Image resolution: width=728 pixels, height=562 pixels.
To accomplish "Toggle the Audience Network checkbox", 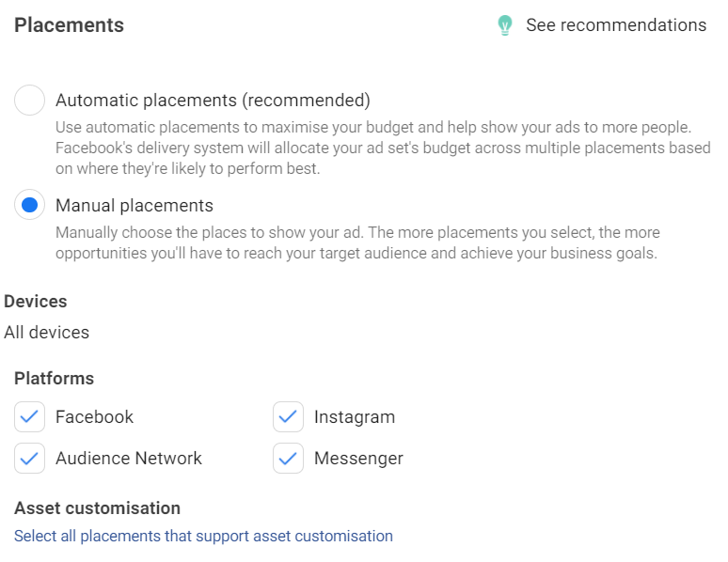I will pyautogui.click(x=30, y=458).
